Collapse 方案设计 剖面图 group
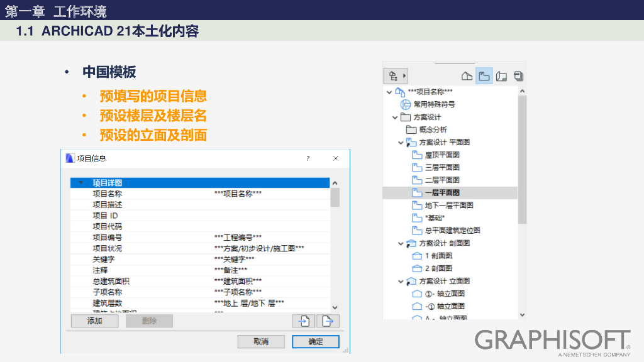The image size is (644, 362). (x=401, y=244)
